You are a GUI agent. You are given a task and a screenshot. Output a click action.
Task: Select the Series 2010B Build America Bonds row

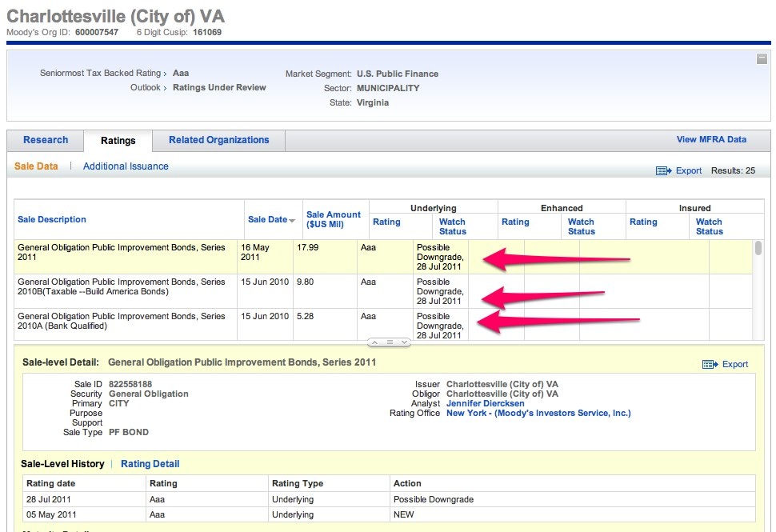pos(122,287)
